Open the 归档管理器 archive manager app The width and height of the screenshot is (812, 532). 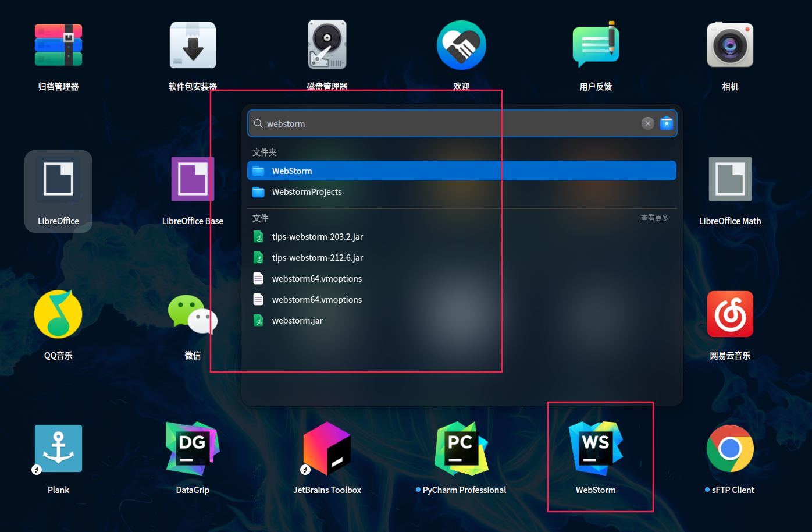tap(58, 45)
